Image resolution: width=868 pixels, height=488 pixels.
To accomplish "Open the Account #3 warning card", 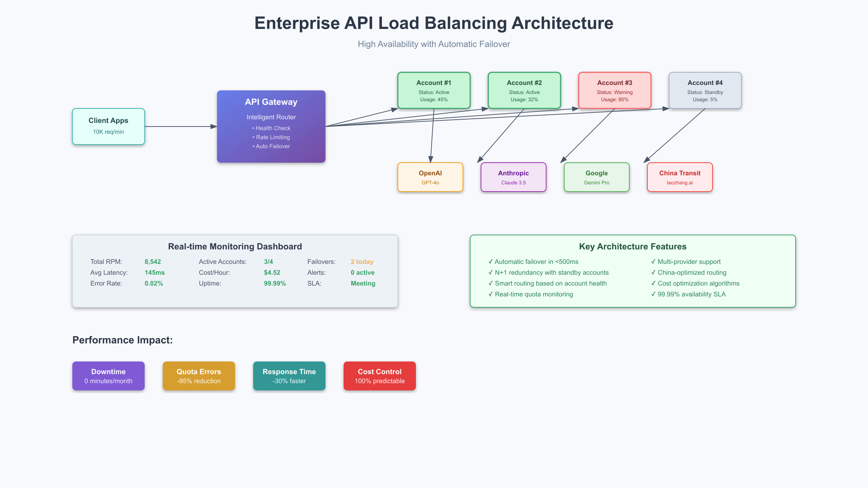I will point(615,90).
